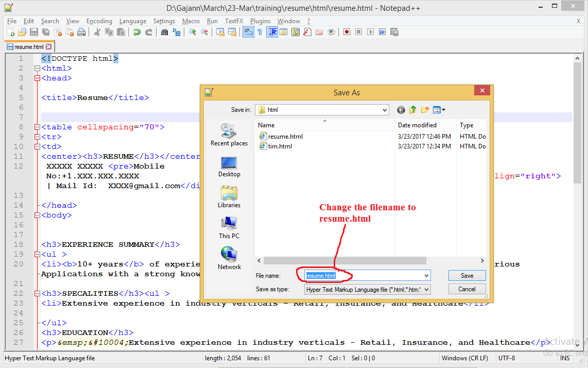Sort files by Date modified column
Viewport: 588px width, 368px height.
click(x=425, y=125)
